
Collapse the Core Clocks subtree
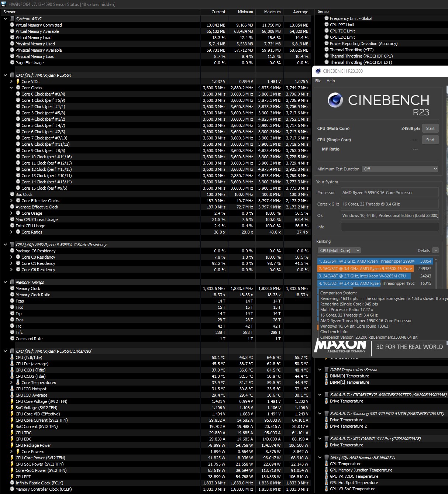pyautogui.click(x=11, y=88)
